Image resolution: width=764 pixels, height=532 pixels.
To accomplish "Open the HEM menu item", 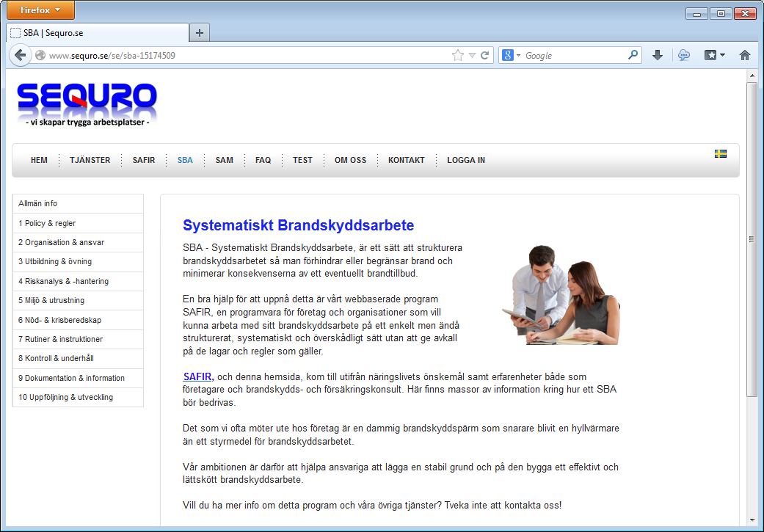I will tap(39, 160).
